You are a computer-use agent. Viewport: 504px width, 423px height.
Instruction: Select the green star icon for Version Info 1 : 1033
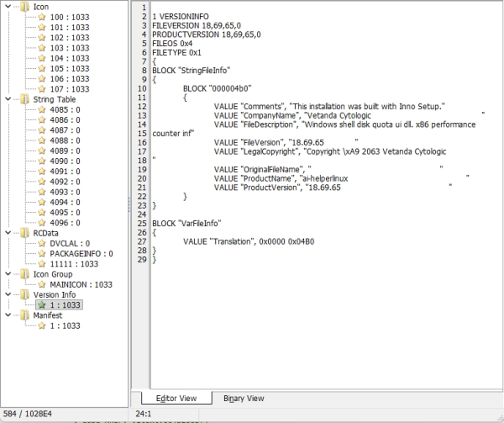click(x=42, y=305)
